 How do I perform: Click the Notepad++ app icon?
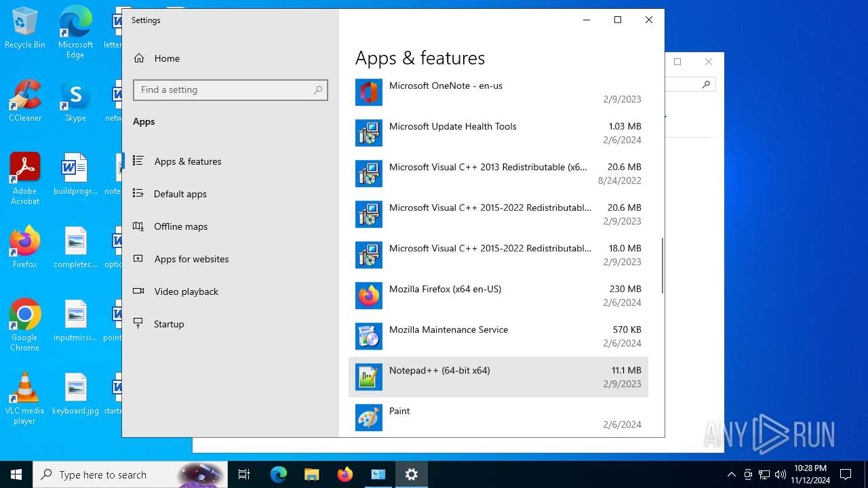369,377
